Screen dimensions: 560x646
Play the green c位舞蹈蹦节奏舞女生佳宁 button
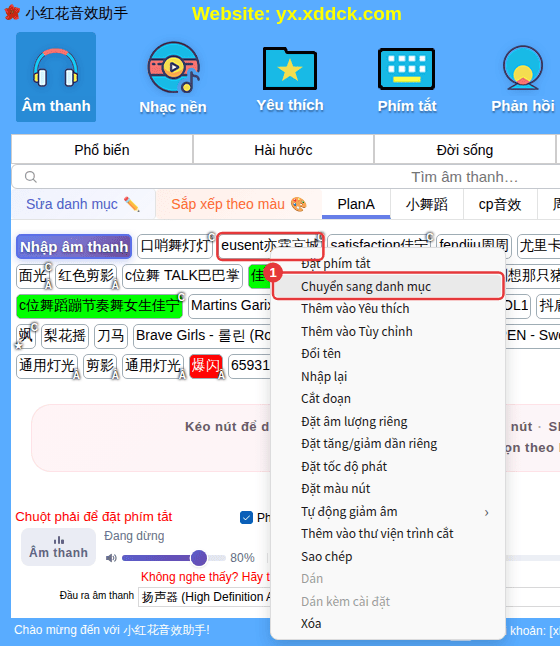tap(99, 306)
